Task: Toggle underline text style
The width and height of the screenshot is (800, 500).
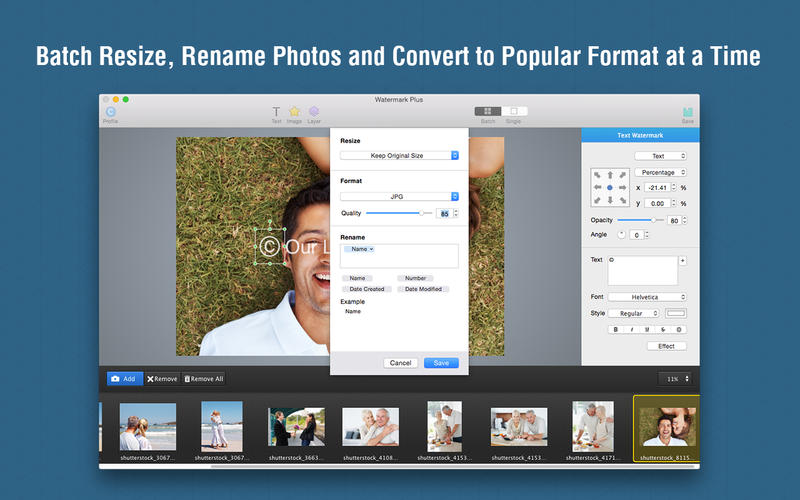Action: tap(647, 329)
